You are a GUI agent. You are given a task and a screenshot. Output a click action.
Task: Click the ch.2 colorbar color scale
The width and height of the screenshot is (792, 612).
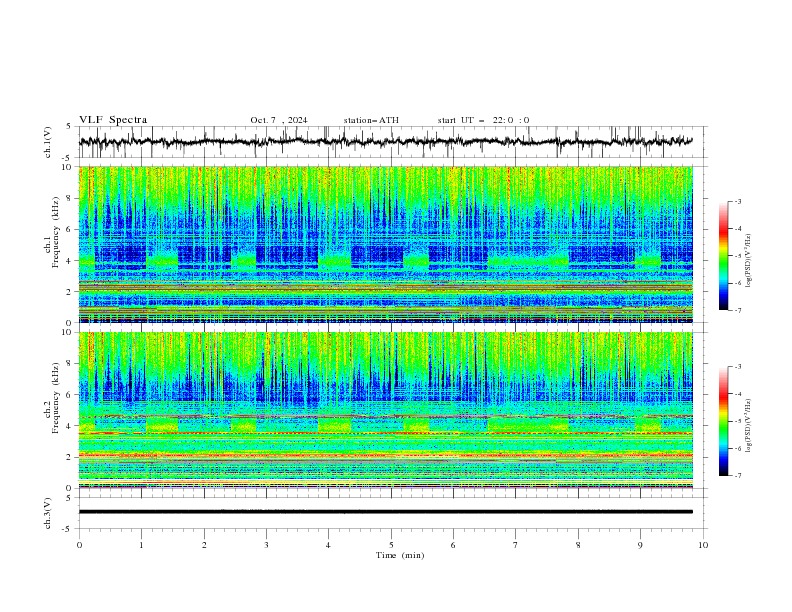(x=723, y=421)
